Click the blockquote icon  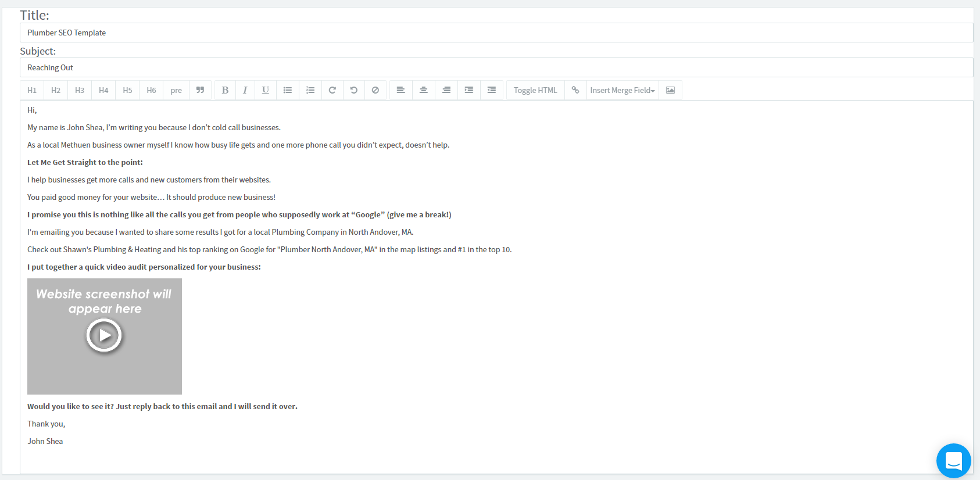[200, 90]
